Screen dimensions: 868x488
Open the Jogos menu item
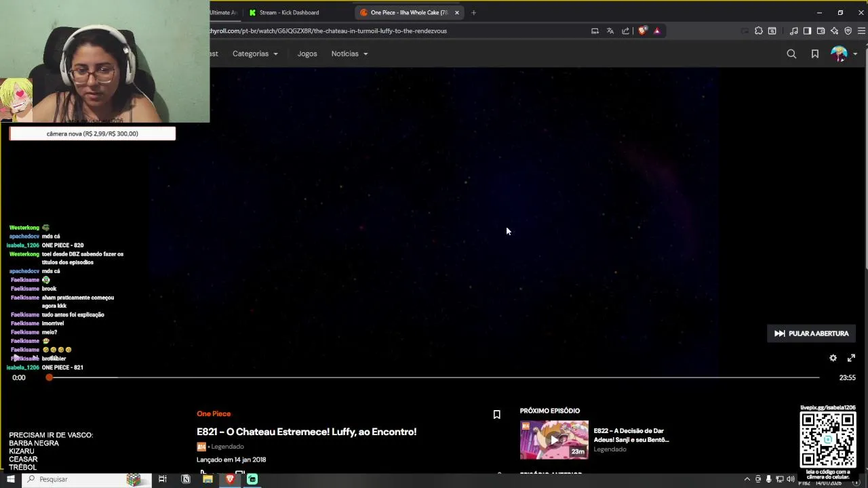[x=307, y=54]
